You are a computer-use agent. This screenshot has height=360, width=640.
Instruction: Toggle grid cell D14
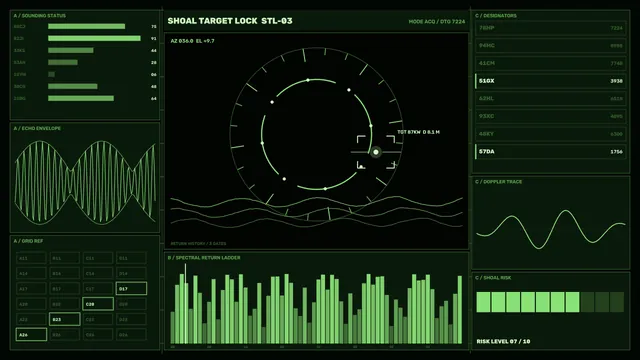(131, 273)
